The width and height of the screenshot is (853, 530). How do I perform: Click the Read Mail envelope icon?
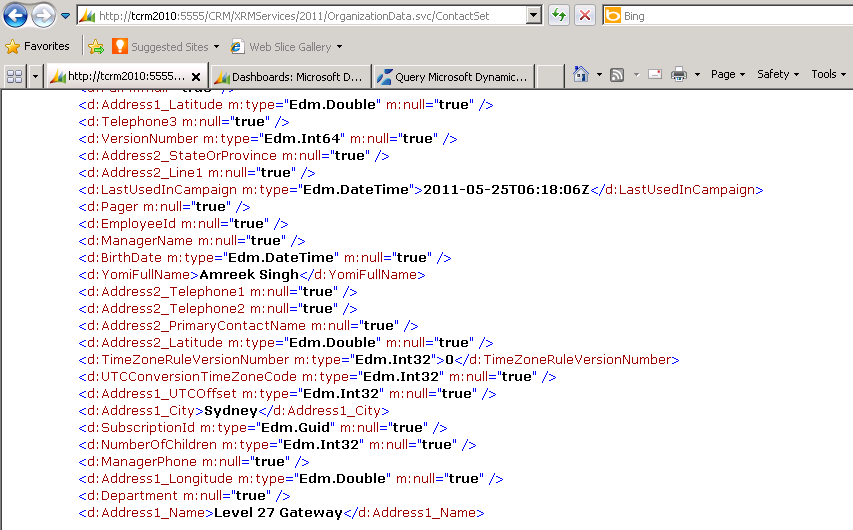click(x=656, y=74)
